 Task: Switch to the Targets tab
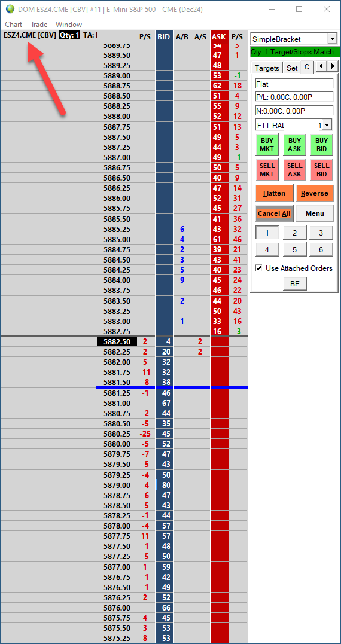pos(267,68)
